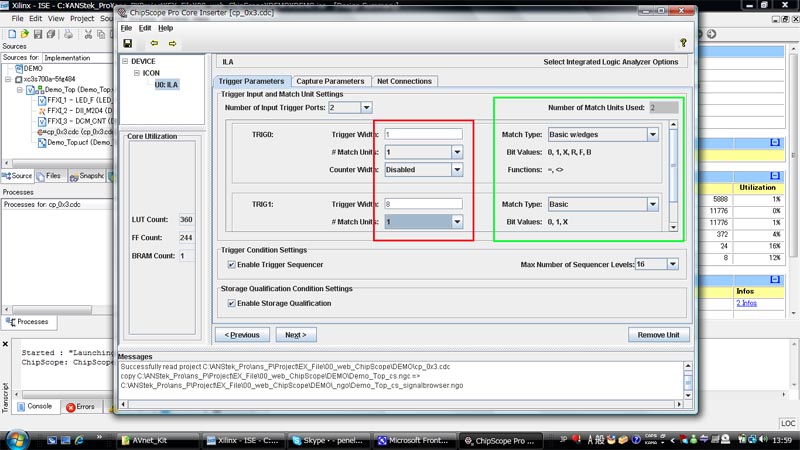
Task: Click the forward arrow in ChipScope toolbar
Action: click(172, 43)
